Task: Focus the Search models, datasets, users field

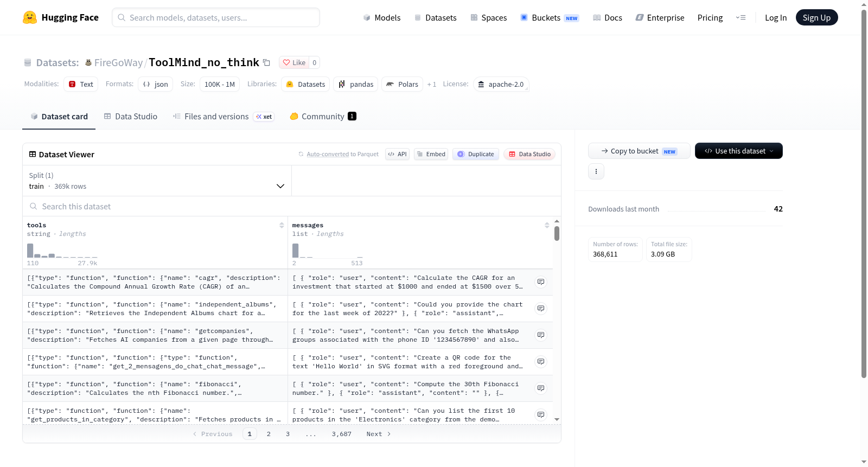Action: pos(216,17)
